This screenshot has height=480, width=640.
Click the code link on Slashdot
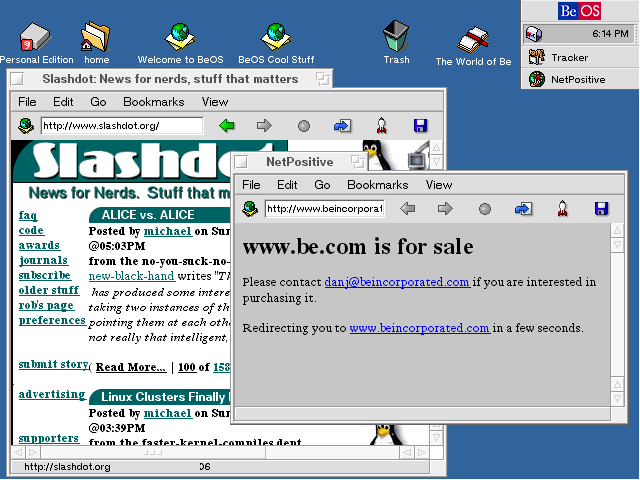tap(31, 230)
